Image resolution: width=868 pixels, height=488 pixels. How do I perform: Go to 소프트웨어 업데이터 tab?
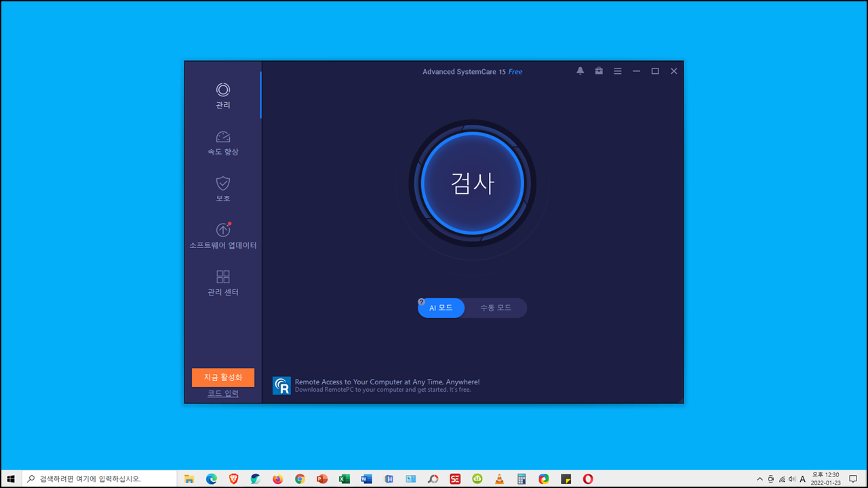[x=223, y=236]
